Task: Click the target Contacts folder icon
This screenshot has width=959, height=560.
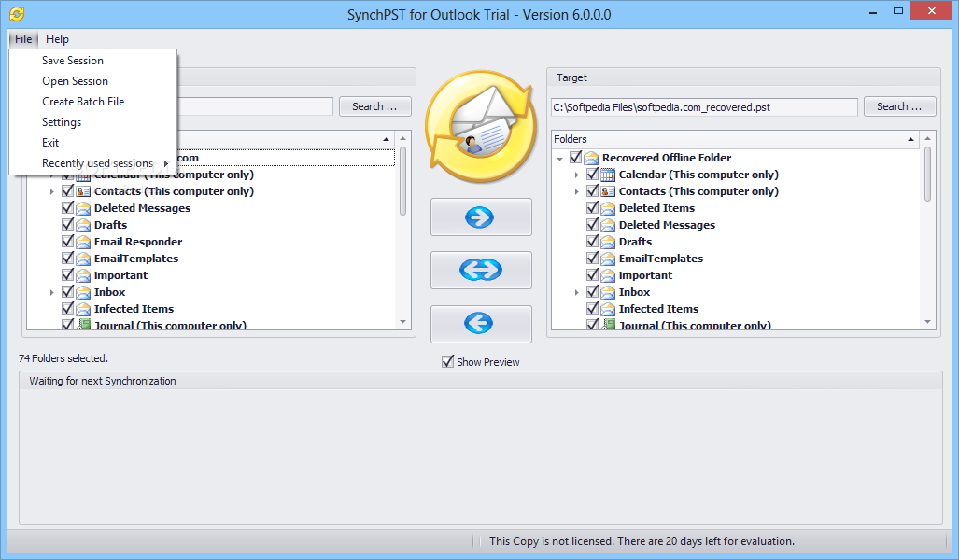Action: click(607, 191)
